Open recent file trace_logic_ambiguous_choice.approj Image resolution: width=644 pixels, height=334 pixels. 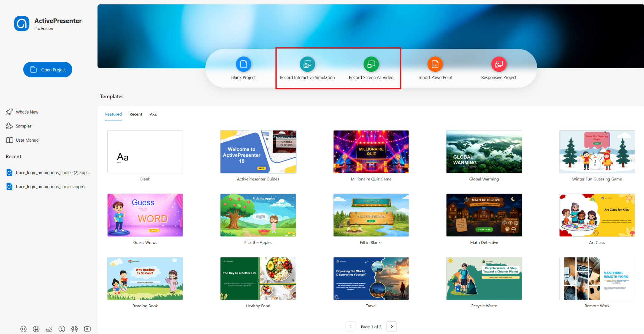coord(46,187)
